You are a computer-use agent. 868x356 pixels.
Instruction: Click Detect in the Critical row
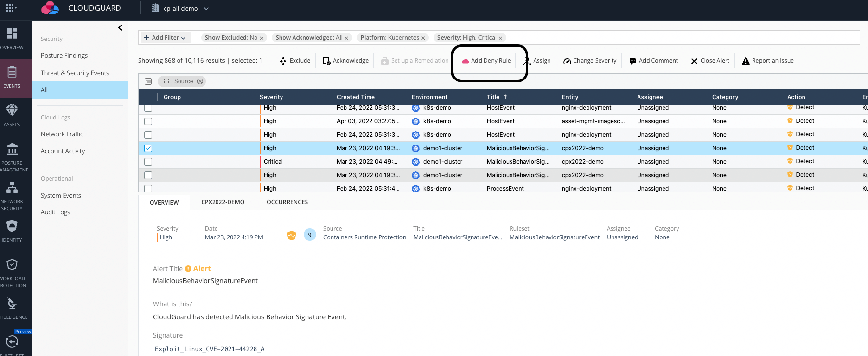805,161
